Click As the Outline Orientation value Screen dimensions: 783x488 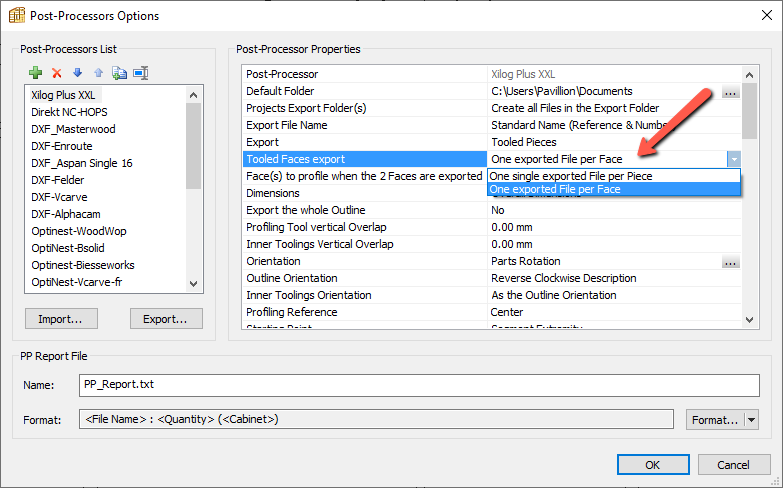coord(554,295)
